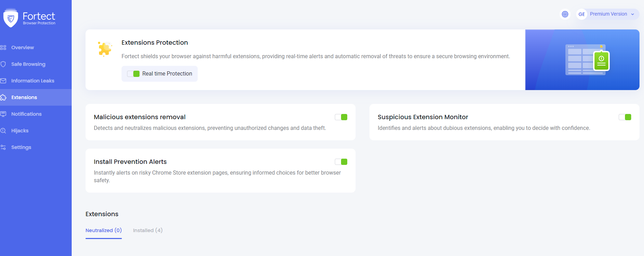Select the Overview icon in the sidebar
The image size is (644, 256).
coord(3,47)
